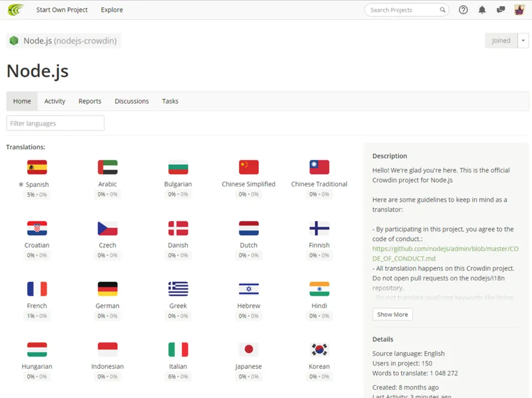Screen dimensions: 532x398
Task: Select the Bulgarian flag
Action: (178, 167)
